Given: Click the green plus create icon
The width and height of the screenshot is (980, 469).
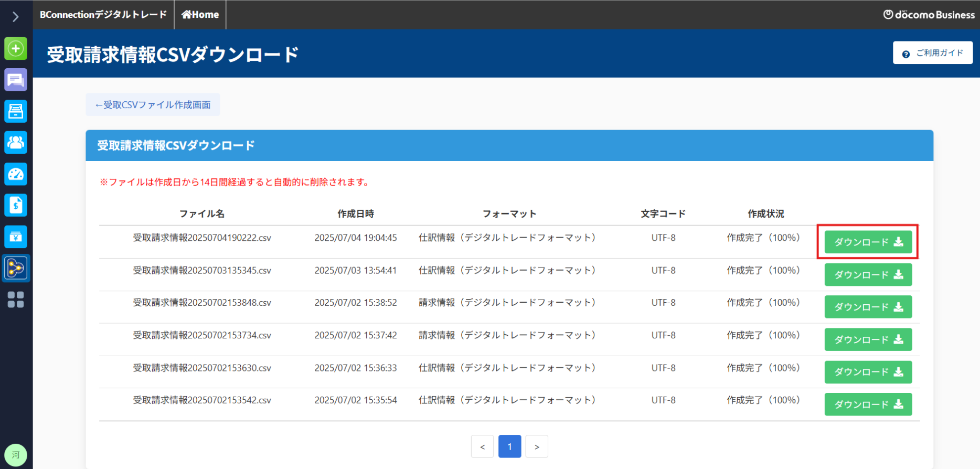Looking at the screenshot, I should pyautogui.click(x=16, y=49).
